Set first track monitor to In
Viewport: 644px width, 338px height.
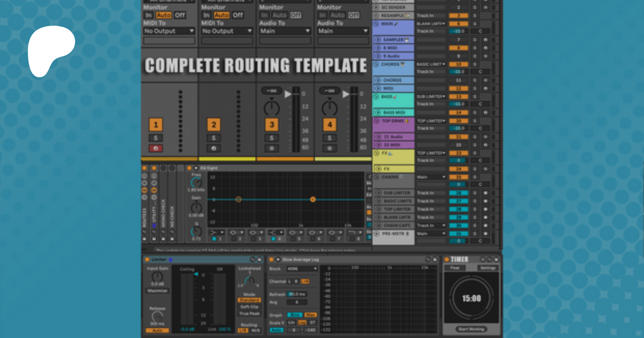coord(148,15)
